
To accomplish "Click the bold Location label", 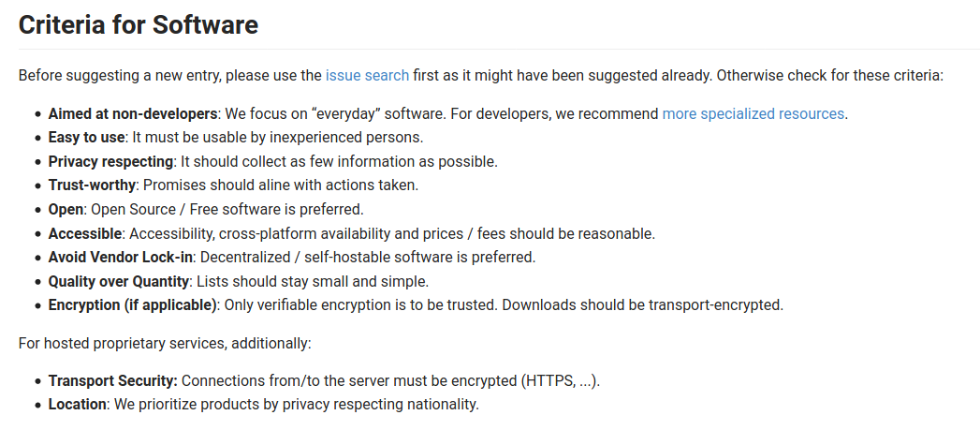I will coord(79,405).
